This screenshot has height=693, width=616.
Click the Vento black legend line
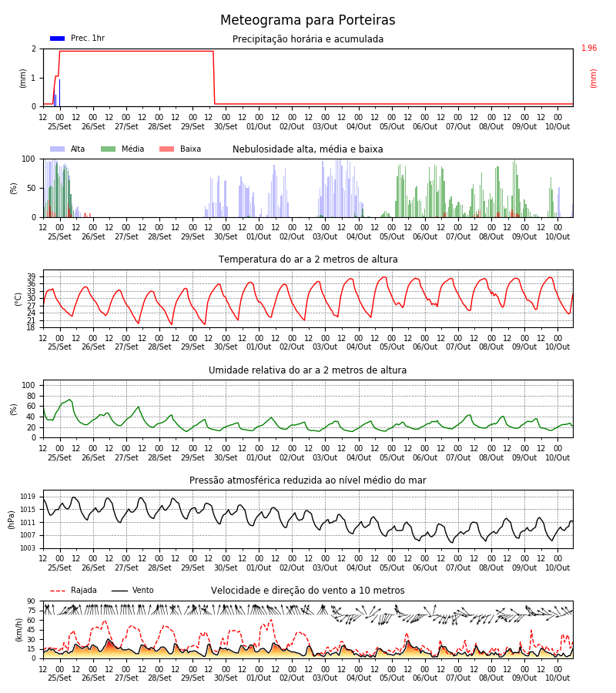coord(119,591)
